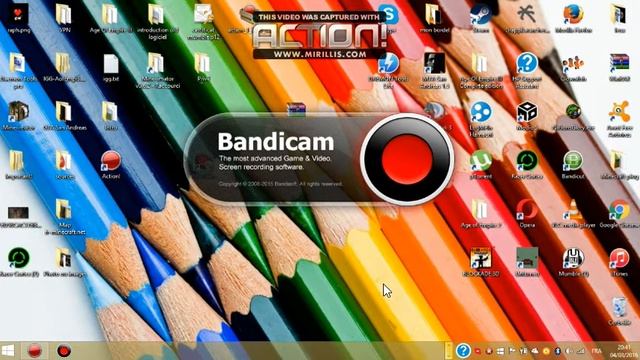Open the reply.png image file
This screenshot has height=360, width=640.
click(x=18, y=18)
